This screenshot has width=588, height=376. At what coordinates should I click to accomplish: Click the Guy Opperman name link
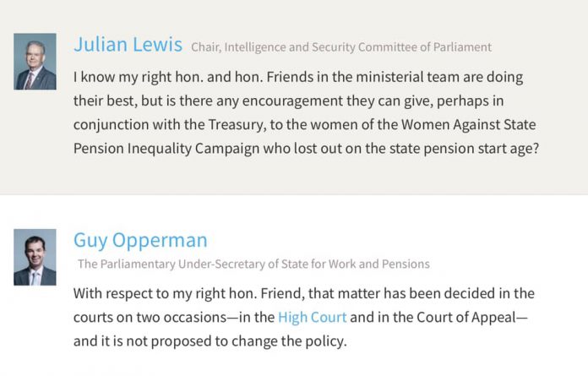point(140,240)
